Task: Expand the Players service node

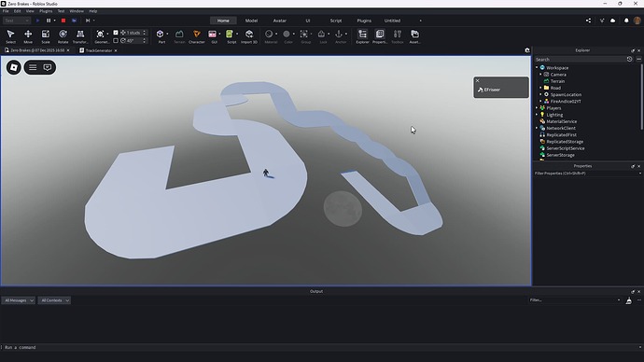Action: [537, 108]
